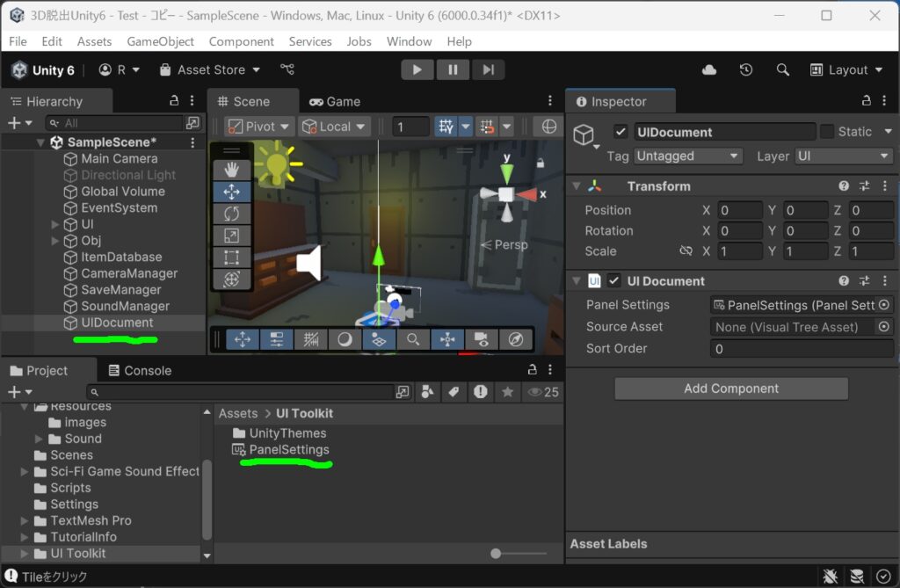Toggle the Inspector panel lock
The height and width of the screenshot is (588, 900).
point(866,100)
